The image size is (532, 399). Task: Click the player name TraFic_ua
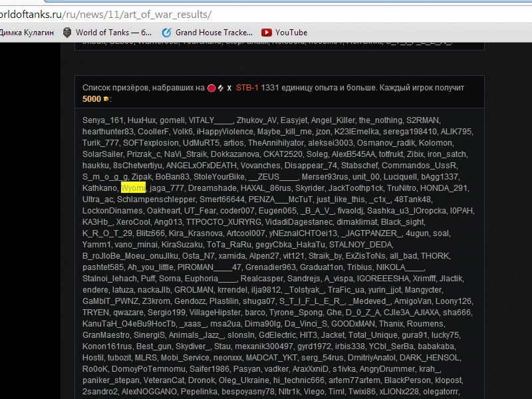(346, 290)
